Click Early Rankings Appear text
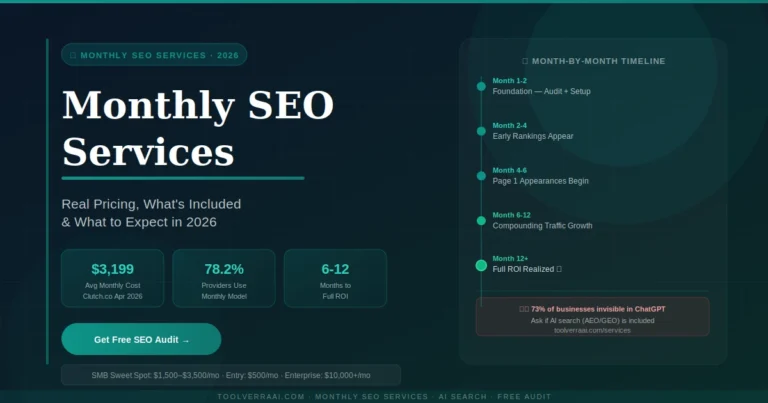Viewport: 768px width, 403px height. (532, 136)
